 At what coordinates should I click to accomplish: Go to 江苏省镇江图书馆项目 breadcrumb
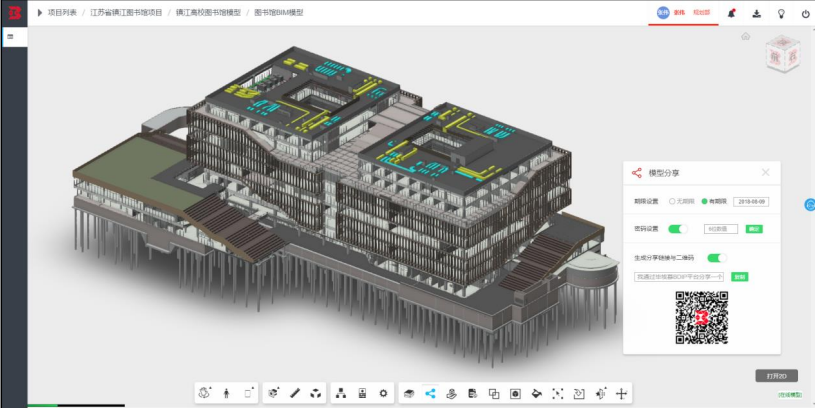tap(126, 13)
